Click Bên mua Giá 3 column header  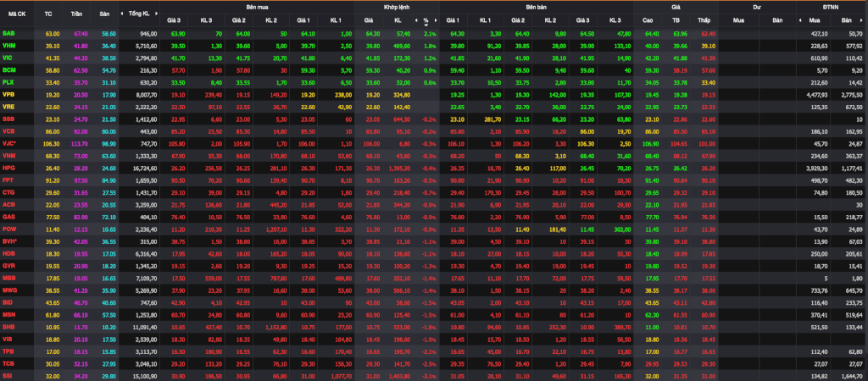pyautogui.click(x=174, y=20)
